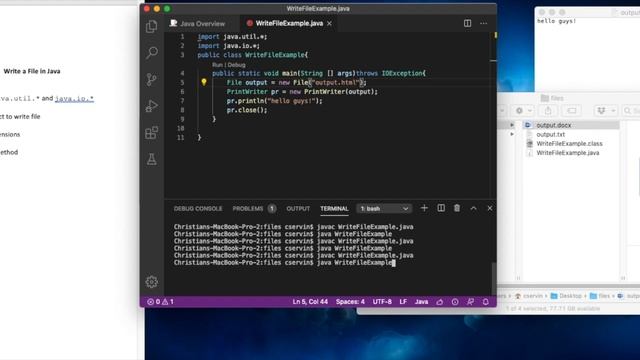640x360 pixels.
Task: Open notifications bell in status bar
Action: 486,302
